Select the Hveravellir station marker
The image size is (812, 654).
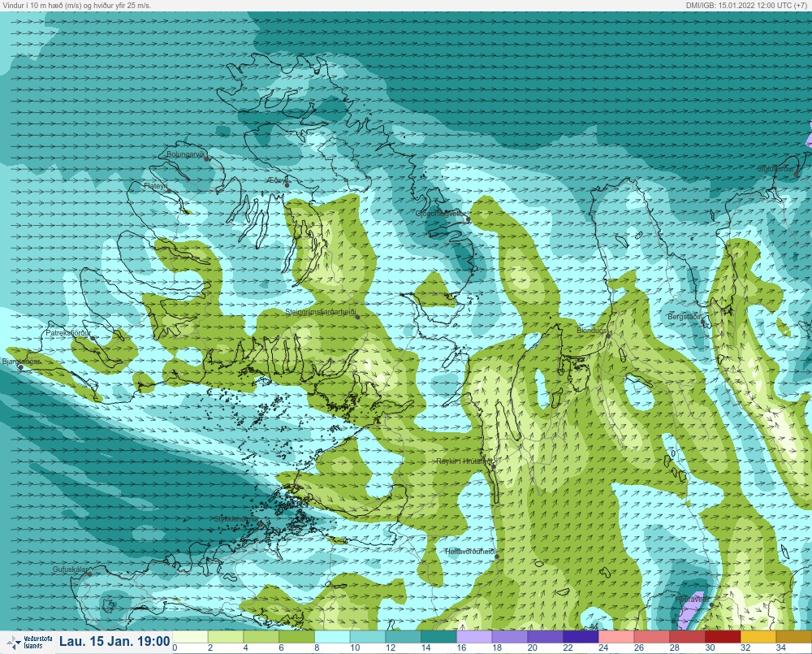pos(712,604)
